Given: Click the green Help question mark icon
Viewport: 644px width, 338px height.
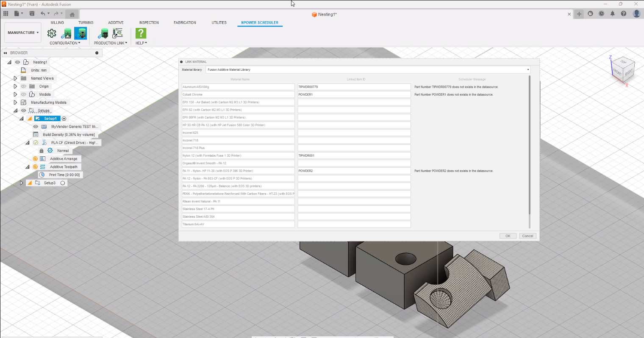Looking at the screenshot, I should (x=141, y=33).
